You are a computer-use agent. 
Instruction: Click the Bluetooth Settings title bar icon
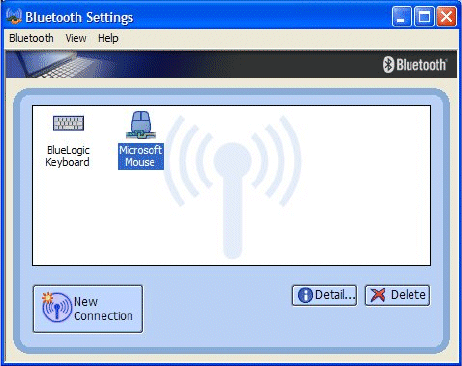click(x=14, y=16)
